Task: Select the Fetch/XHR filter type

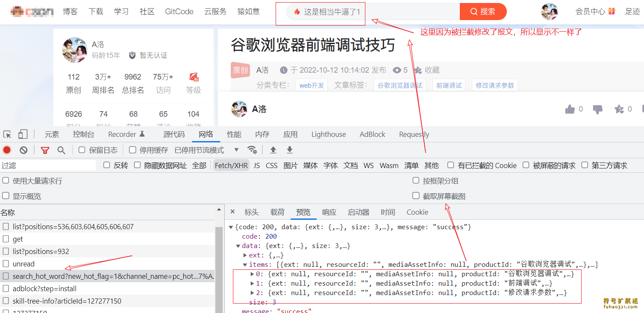Action: pyautogui.click(x=231, y=165)
